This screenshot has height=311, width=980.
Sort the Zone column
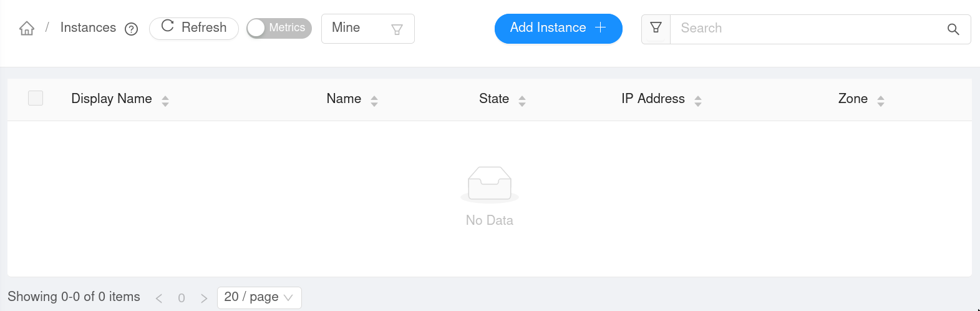tap(881, 101)
